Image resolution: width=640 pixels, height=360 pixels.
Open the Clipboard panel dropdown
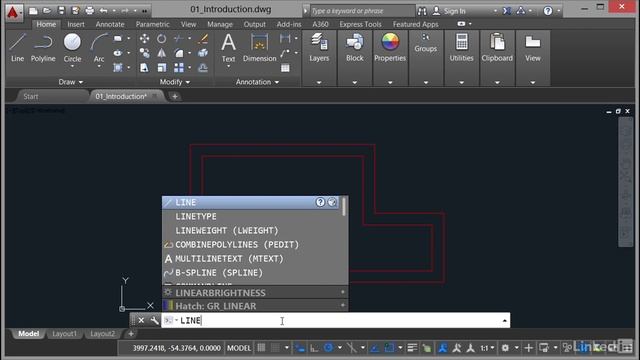(x=497, y=82)
